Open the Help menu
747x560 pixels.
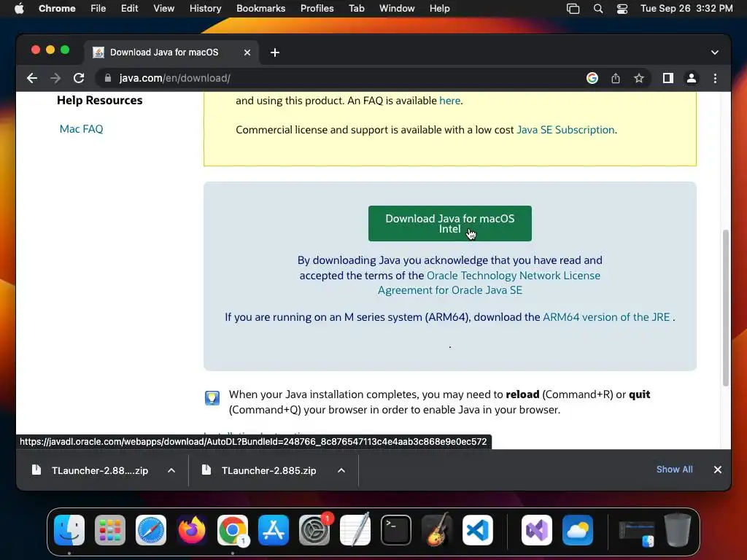[439, 9]
